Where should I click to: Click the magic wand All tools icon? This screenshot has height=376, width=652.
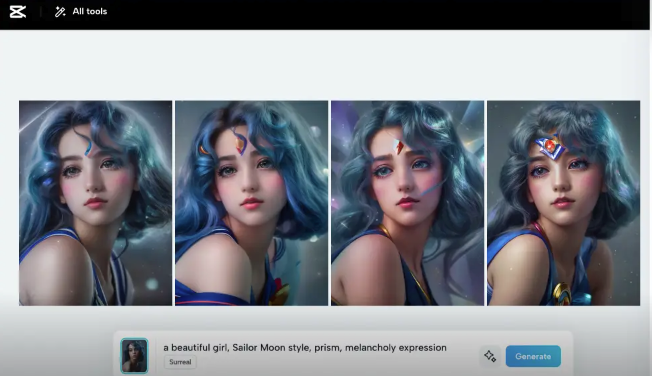click(60, 12)
